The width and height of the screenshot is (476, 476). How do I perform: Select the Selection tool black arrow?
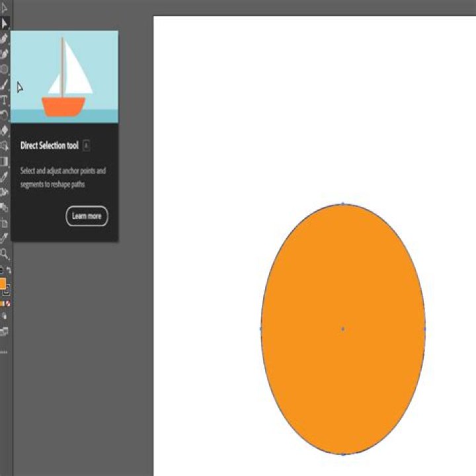pyautogui.click(x=4, y=8)
